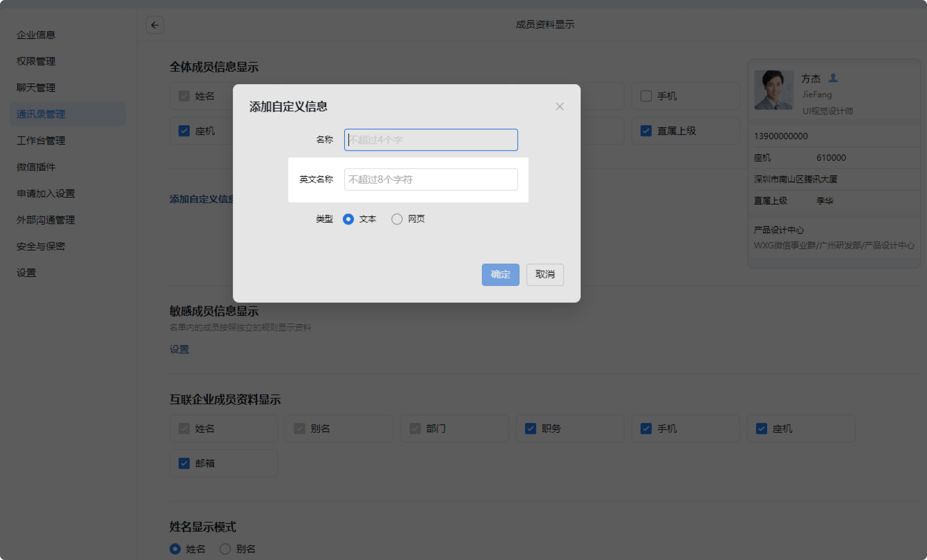Click the 英文名称 input field
The width and height of the screenshot is (927, 560).
click(431, 180)
